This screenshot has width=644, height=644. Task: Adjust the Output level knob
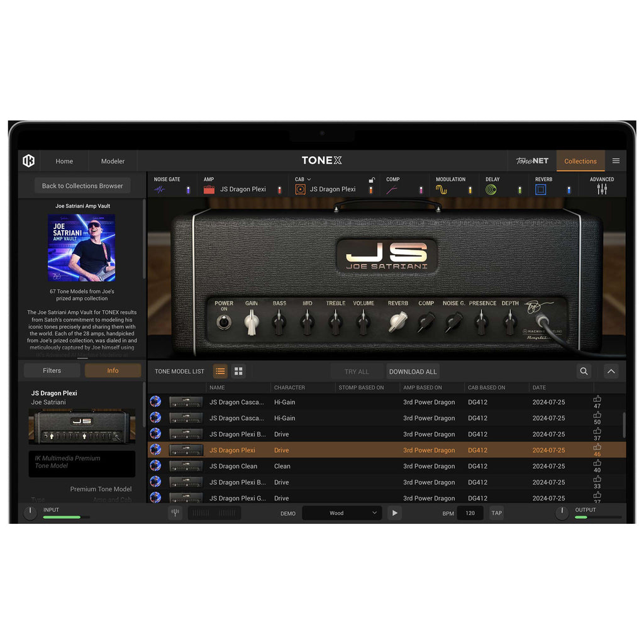pyautogui.click(x=562, y=513)
